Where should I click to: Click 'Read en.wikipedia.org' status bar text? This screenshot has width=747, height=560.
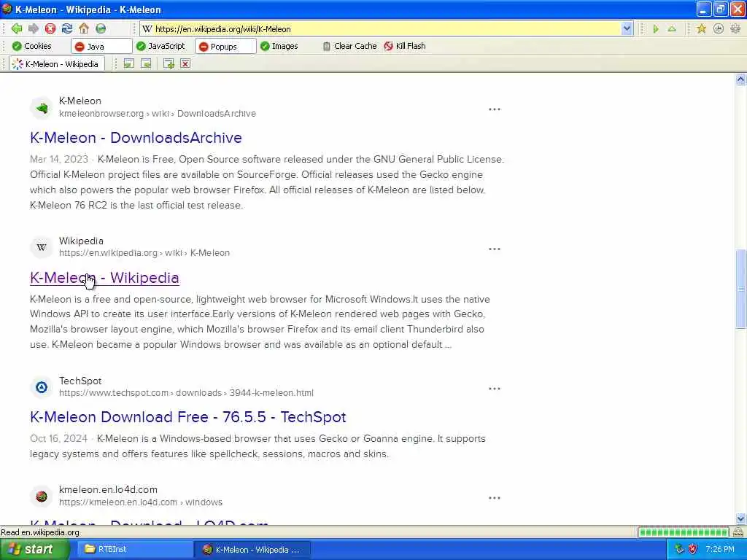click(x=40, y=532)
